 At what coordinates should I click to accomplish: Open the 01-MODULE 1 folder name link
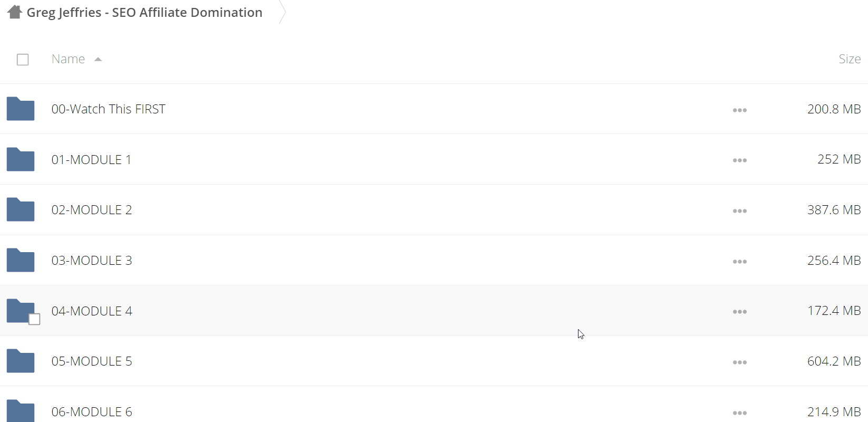91,159
